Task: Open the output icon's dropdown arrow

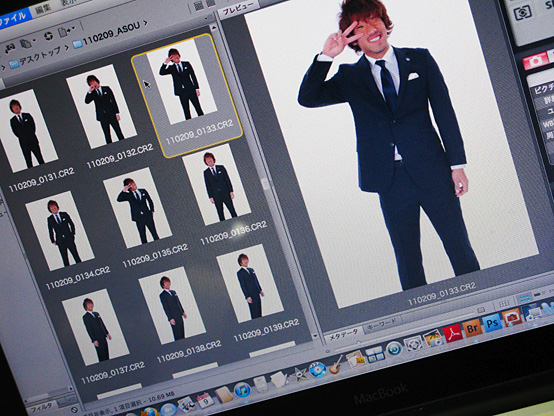Action: pyautogui.click(x=73, y=28)
